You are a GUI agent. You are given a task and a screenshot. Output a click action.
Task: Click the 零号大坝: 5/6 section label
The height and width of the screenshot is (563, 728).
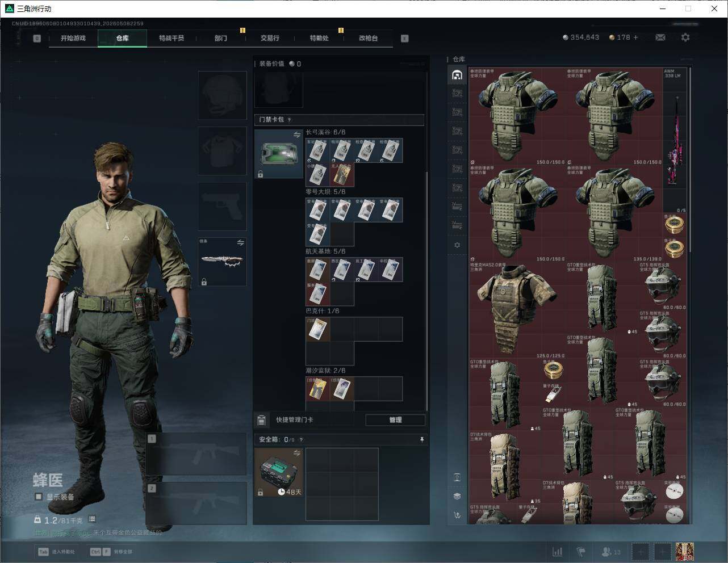[325, 192]
